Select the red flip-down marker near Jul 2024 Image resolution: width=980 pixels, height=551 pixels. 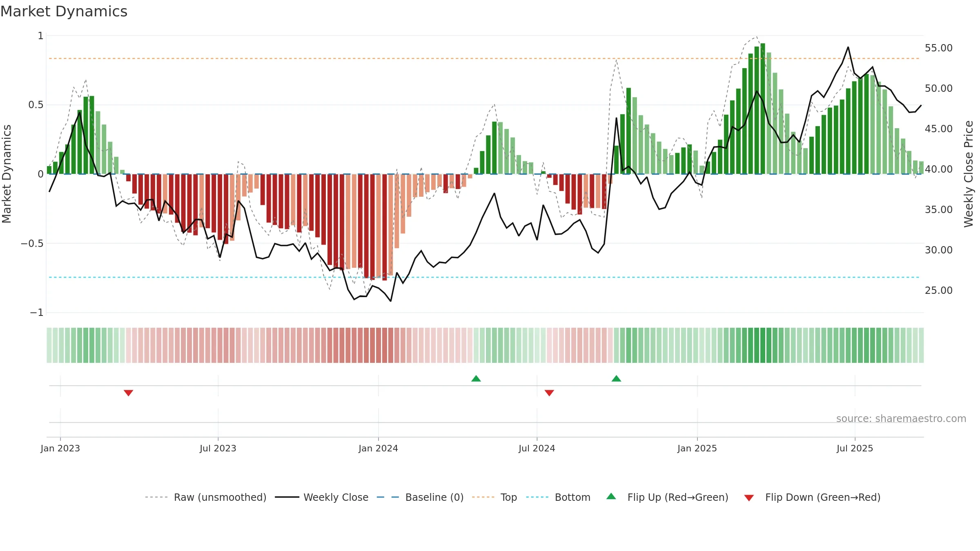coord(549,393)
